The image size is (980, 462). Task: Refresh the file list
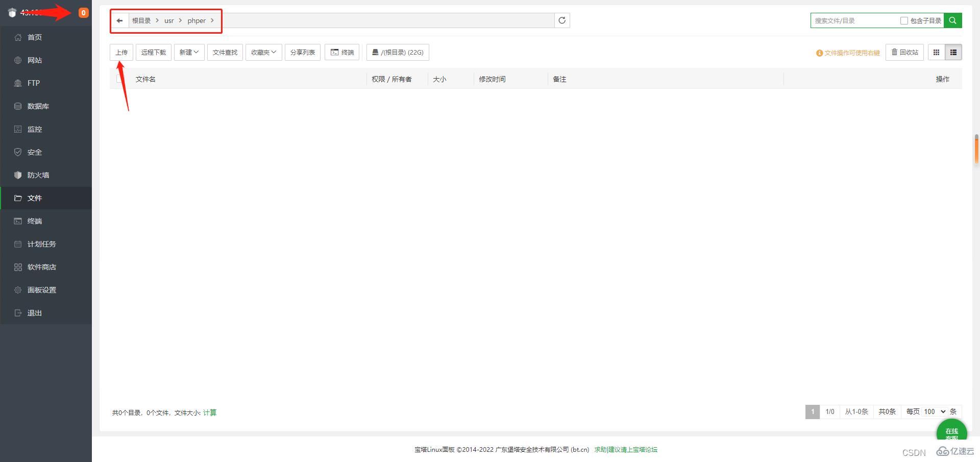pos(562,20)
